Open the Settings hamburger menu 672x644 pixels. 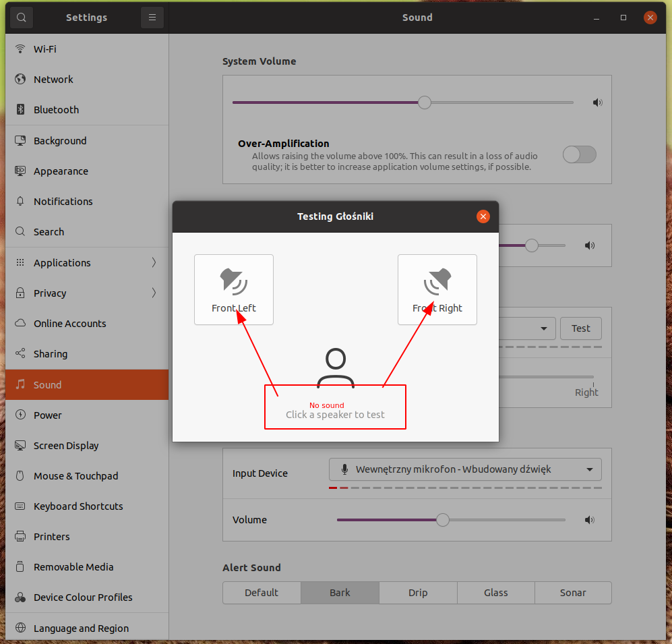tap(152, 18)
